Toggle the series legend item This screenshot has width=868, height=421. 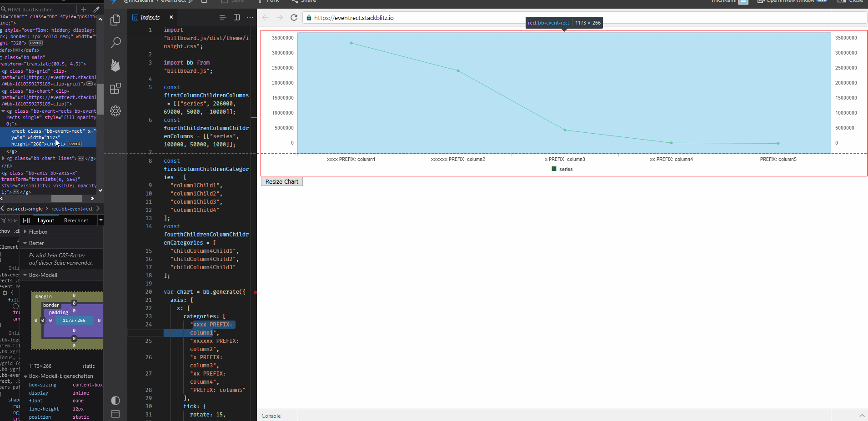[562, 169]
